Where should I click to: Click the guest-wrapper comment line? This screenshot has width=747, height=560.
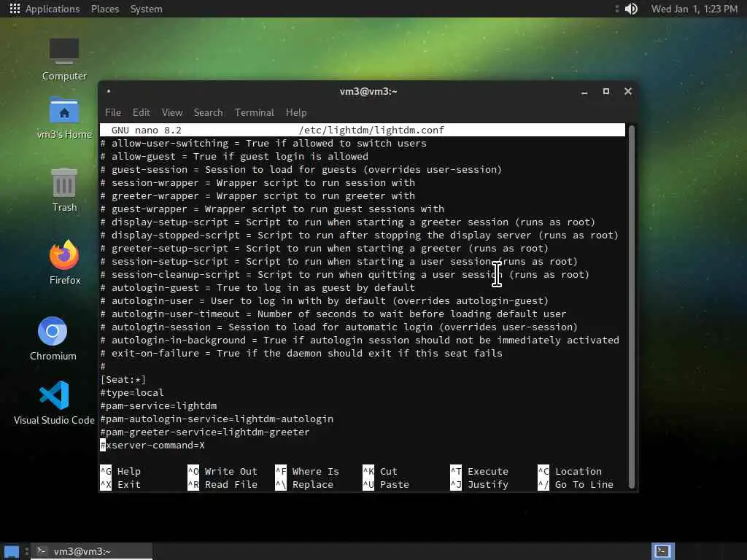coord(272,209)
